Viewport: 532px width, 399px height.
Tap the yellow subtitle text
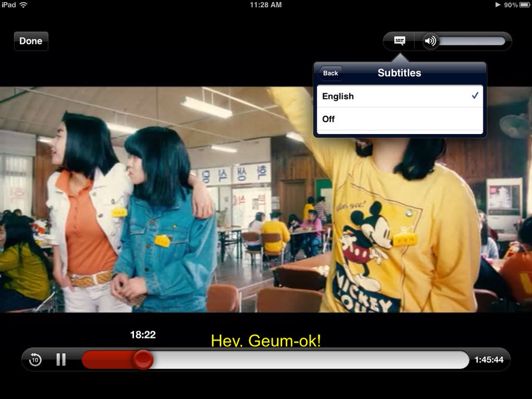(265, 340)
